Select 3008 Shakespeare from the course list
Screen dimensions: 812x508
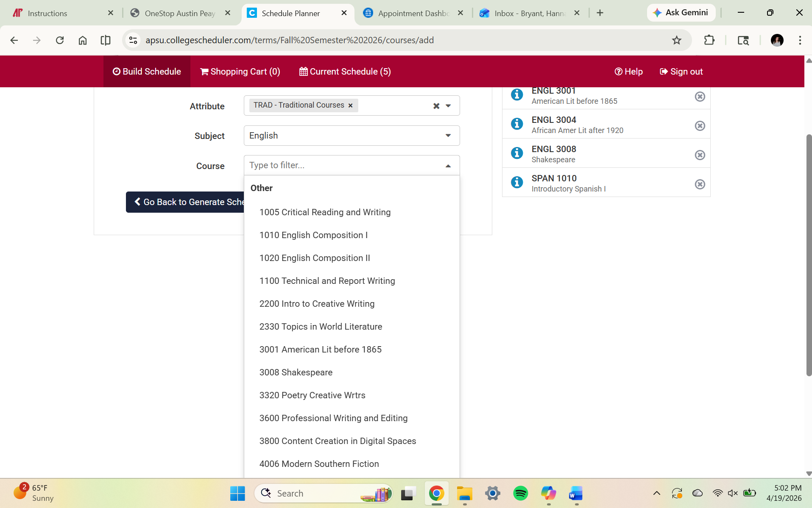[x=296, y=372]
